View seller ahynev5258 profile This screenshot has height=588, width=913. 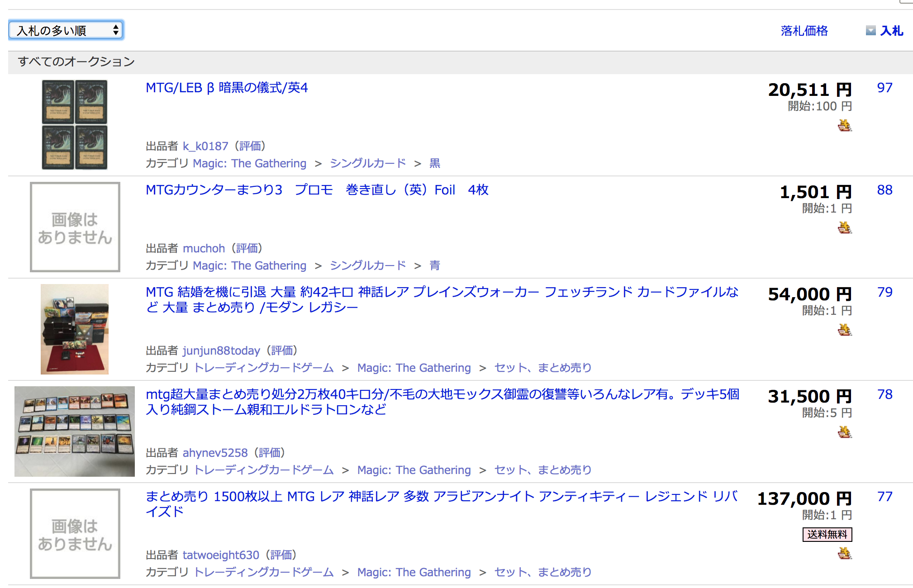(x=215, y=453)
